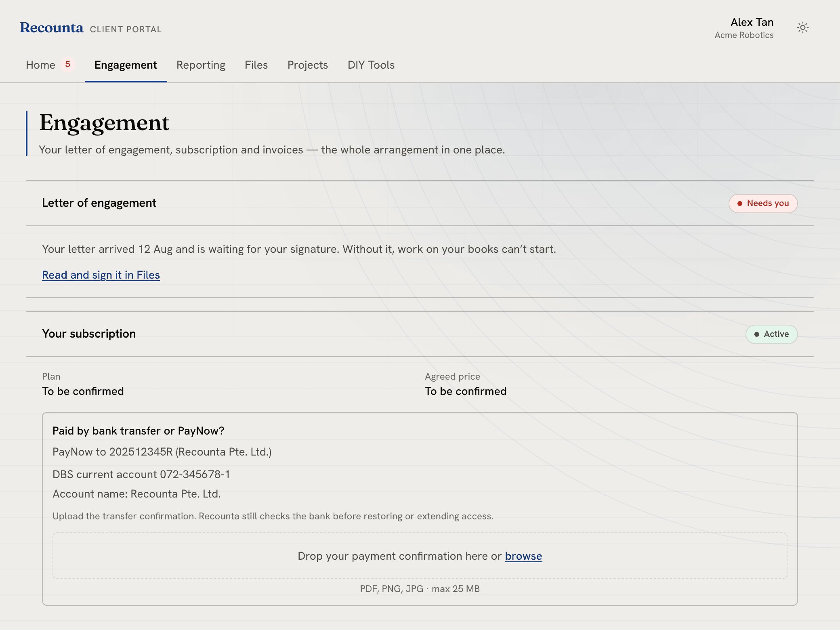The height and width of the screenshot is (630, 840).
Task: Switch to the Reporting tab
Action: pyautogui.click(x=201, y=65)
